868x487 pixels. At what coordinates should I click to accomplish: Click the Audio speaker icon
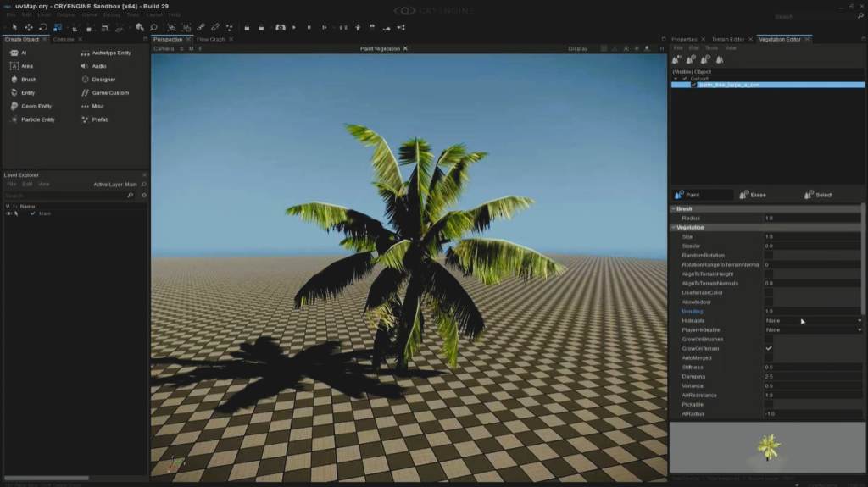coord(85,66)
